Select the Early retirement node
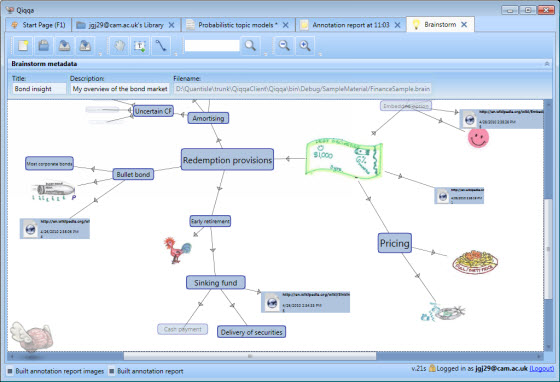The height and width of the screenshot is (382, 560). tap(210, 221)
